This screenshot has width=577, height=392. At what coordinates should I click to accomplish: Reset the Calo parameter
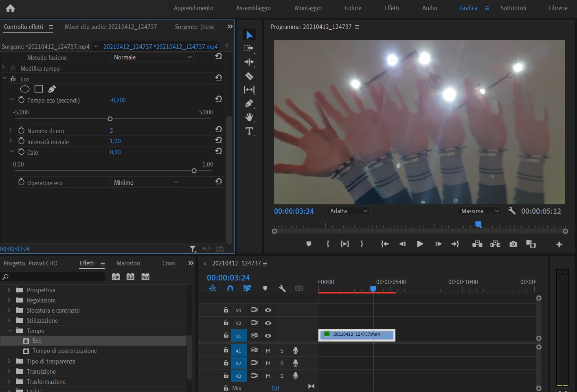219,151
